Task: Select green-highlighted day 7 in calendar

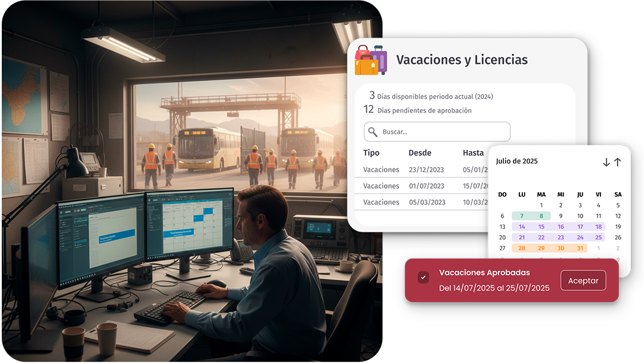Action: (522, 216)
